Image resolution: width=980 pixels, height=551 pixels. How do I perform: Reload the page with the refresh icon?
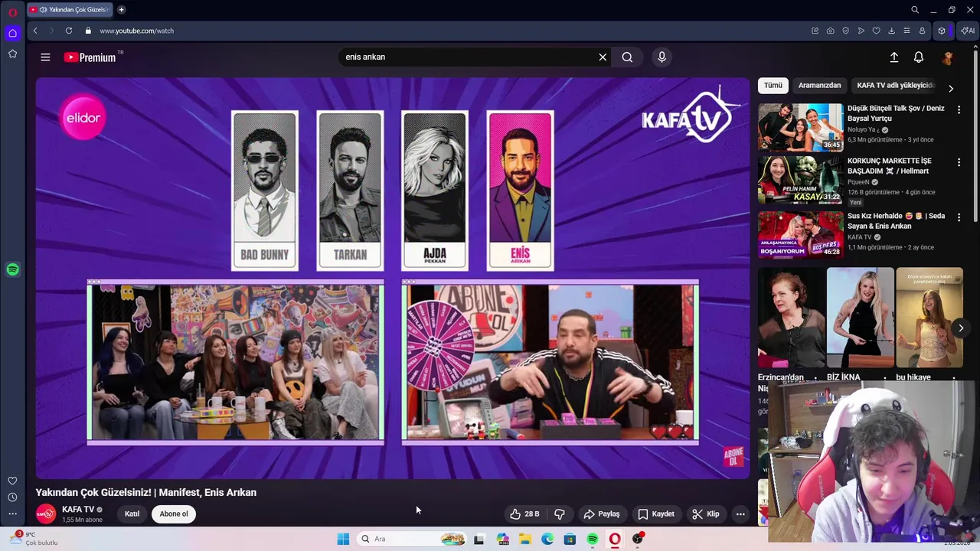69,31
